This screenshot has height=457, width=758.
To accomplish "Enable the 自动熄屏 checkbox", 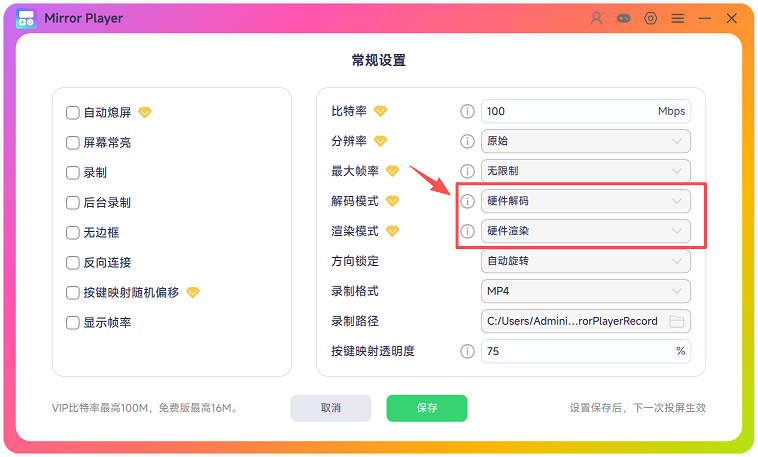I will click(73, 113).
